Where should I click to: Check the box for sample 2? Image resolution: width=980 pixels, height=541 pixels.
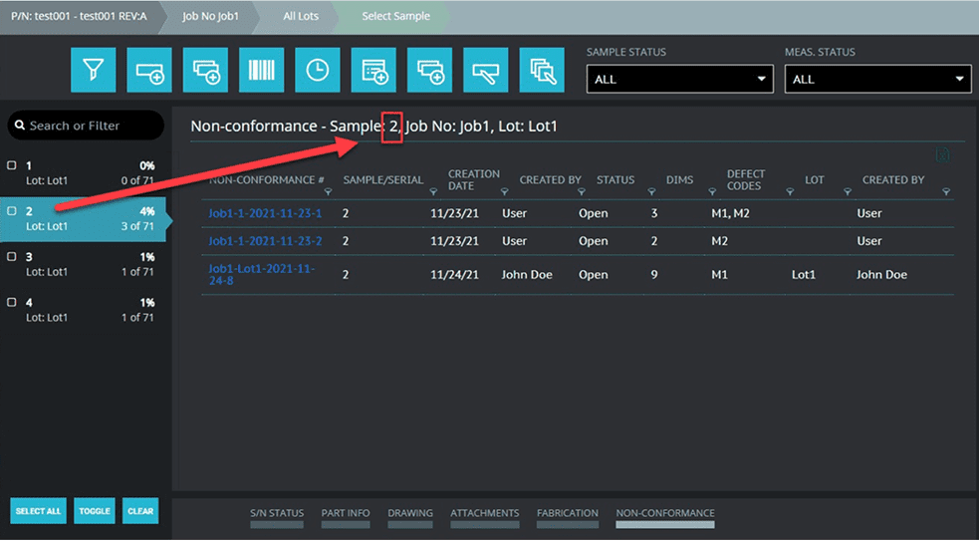[x=11, y=211]
